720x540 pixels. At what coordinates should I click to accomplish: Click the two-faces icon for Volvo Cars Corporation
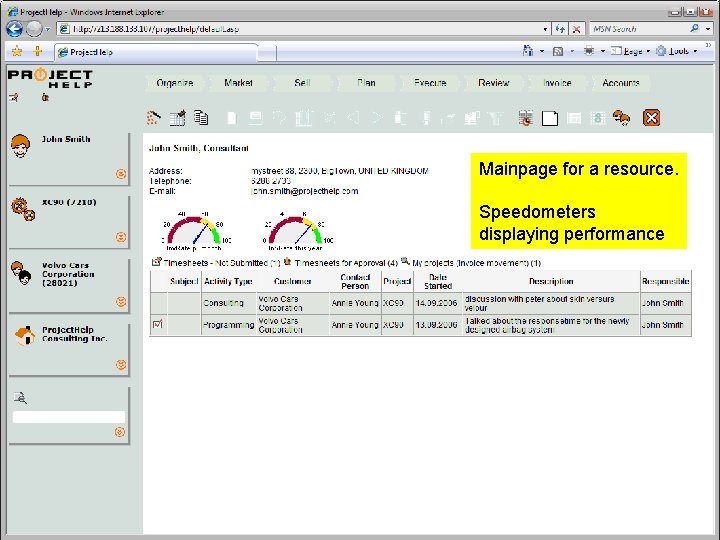click(21, 273)
